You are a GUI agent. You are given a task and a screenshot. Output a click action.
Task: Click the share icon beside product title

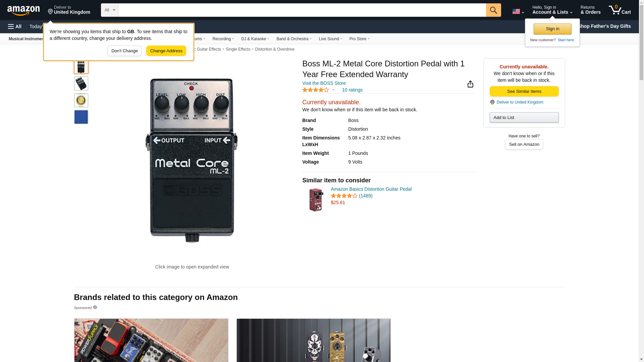tap(470, 84)
